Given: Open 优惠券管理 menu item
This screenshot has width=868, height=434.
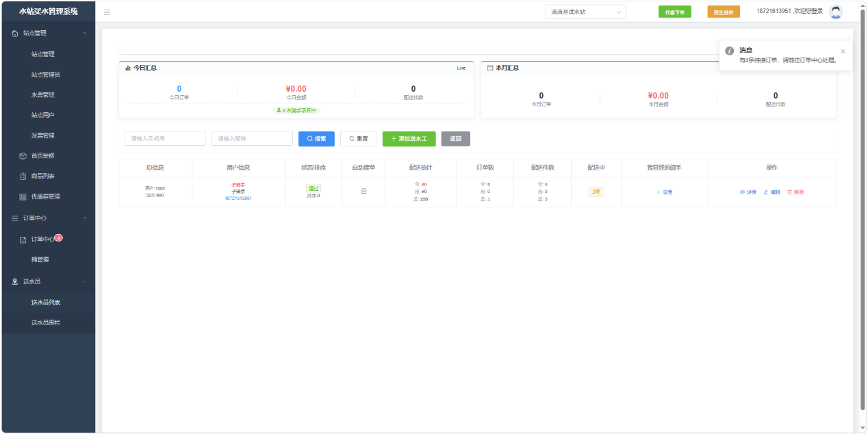Looking at the screenshot, I should 45,196.
